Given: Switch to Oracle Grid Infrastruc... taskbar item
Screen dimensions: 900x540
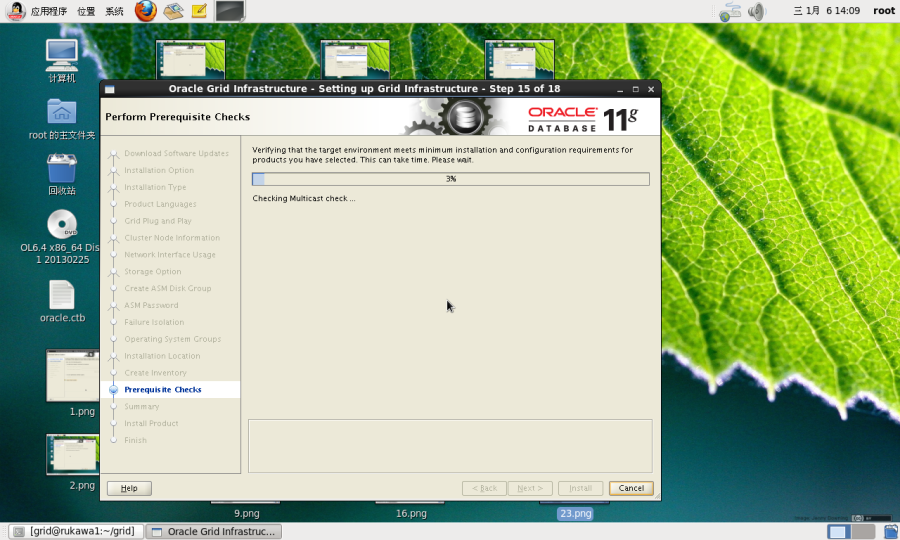Looking at the screenshot, I should [214, 531].
